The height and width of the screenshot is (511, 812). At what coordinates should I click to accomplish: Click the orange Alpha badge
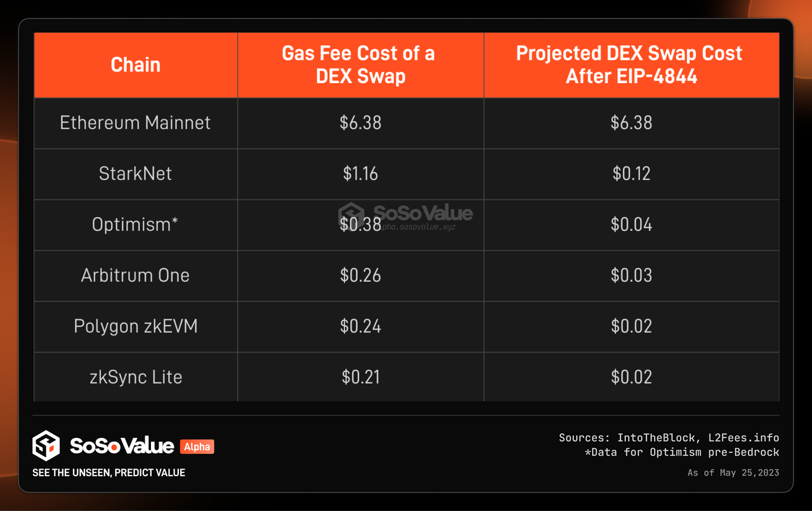(197, 447)
